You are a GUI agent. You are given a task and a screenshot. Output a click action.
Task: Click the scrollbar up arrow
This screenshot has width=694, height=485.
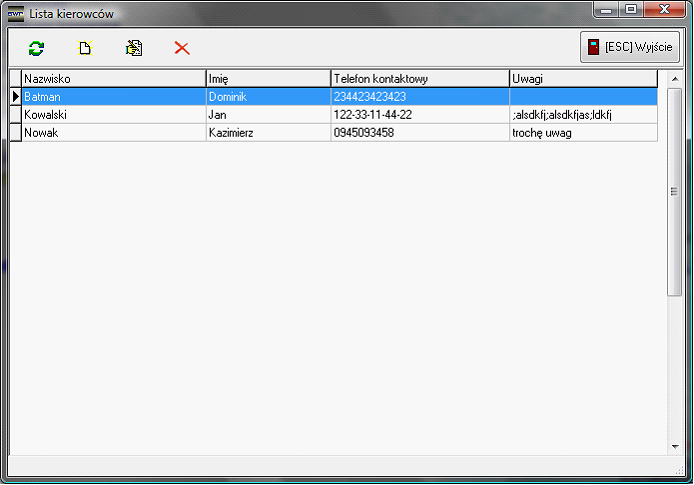(x=675, y=79)
